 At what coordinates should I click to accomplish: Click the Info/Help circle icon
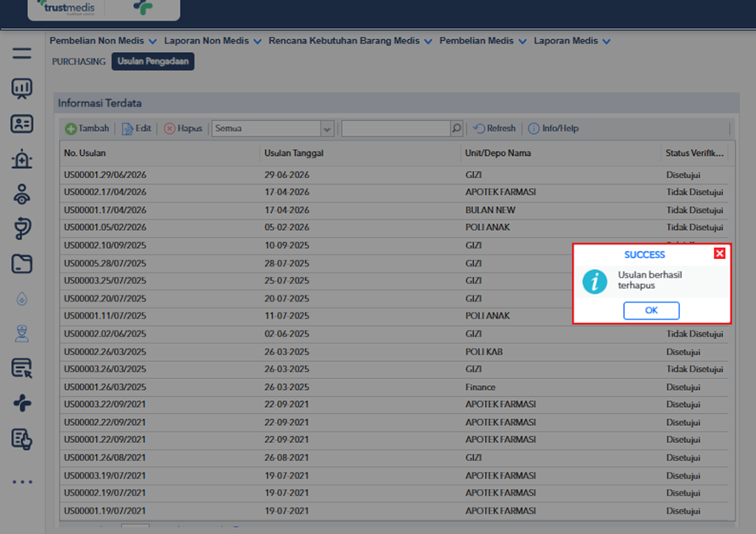534,129
